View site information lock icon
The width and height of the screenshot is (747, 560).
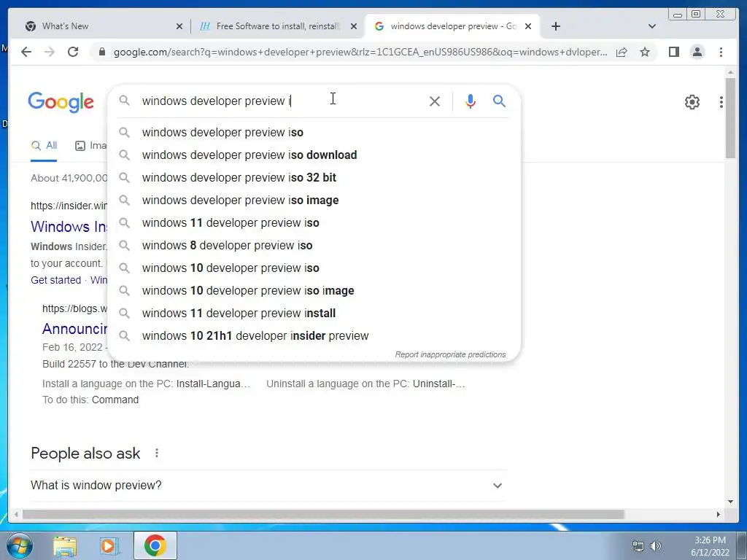[101, 52]
